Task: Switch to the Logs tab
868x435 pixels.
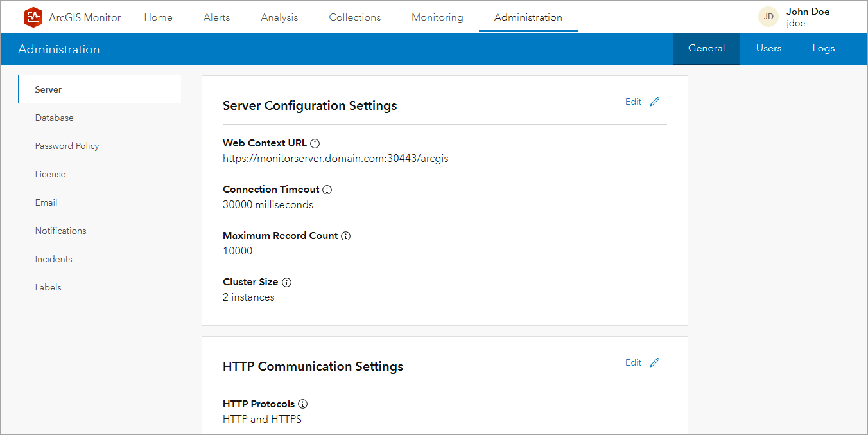Action: (x=824, y=48)
